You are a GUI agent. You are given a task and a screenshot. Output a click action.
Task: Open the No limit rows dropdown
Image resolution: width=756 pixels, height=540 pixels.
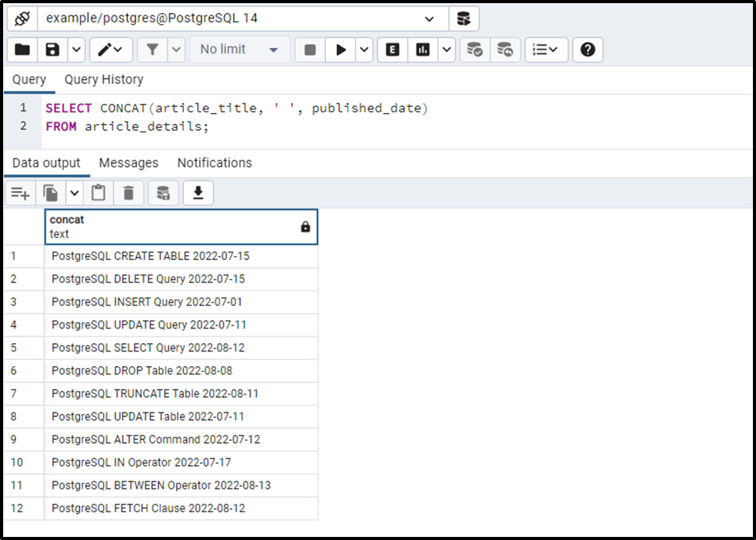pyautogui.click(x=239, y=49)
